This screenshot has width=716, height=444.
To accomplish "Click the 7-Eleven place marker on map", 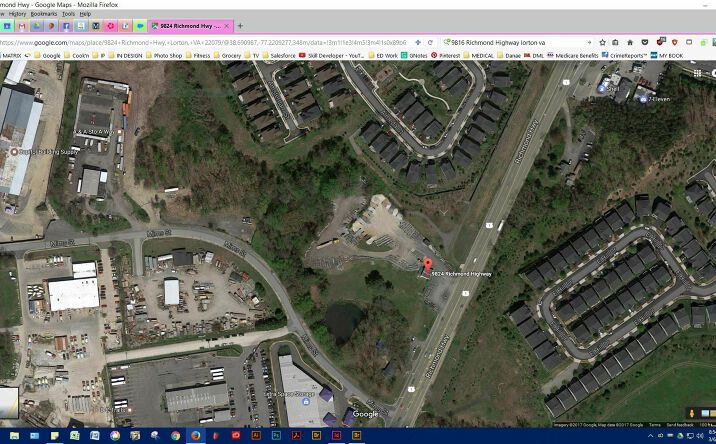I will click(643, 99).
